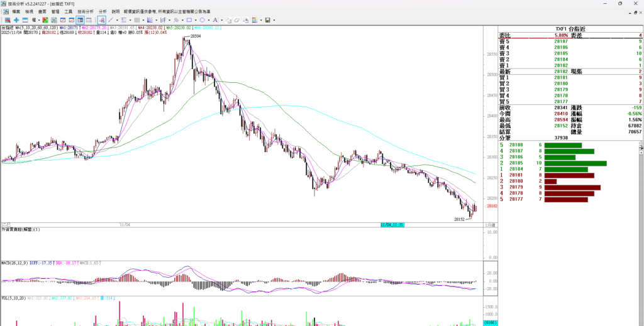The height and width of the screenshot is (326, 644).
Task: Select the rectangle shape drawing tool
Action: (x=189, y=20)
